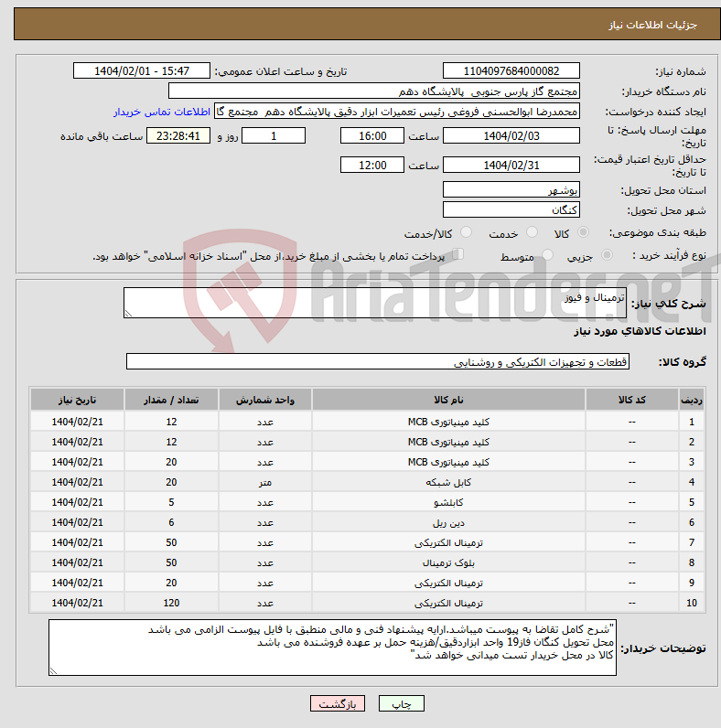Click the city field کنگان
721x728 pixels.
pyautogui.click(x=511, y=209)
